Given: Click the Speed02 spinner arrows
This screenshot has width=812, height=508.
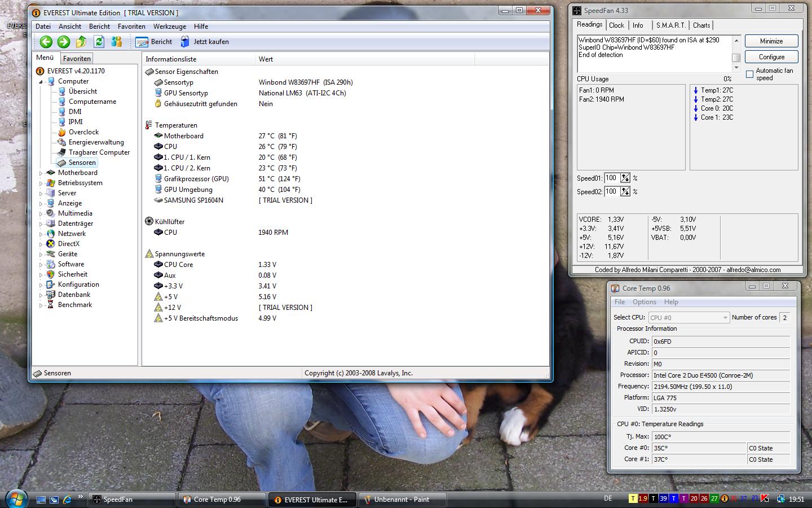Looking at the screenshot, I should [625, 191].
